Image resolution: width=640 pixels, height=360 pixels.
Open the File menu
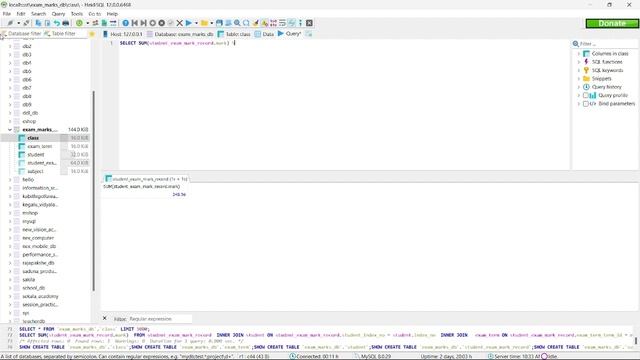pyautogui.click(x=7, y=14)
